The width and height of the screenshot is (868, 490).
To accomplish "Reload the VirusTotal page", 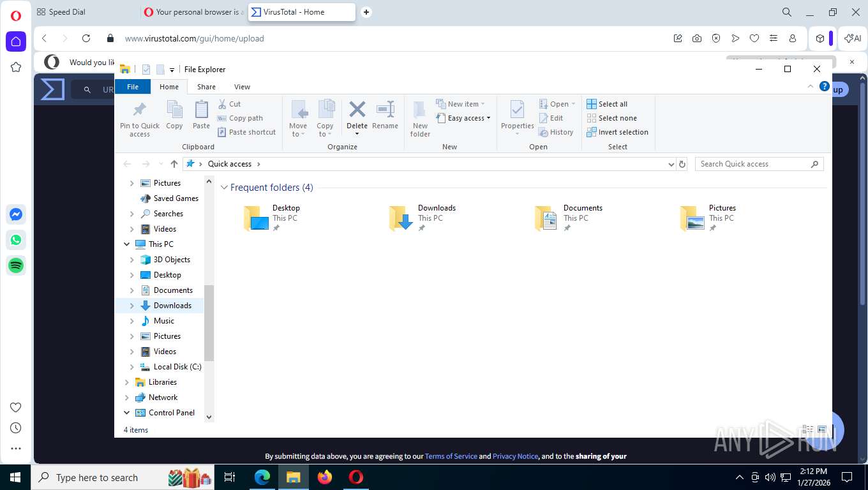I will click(86, 38).
